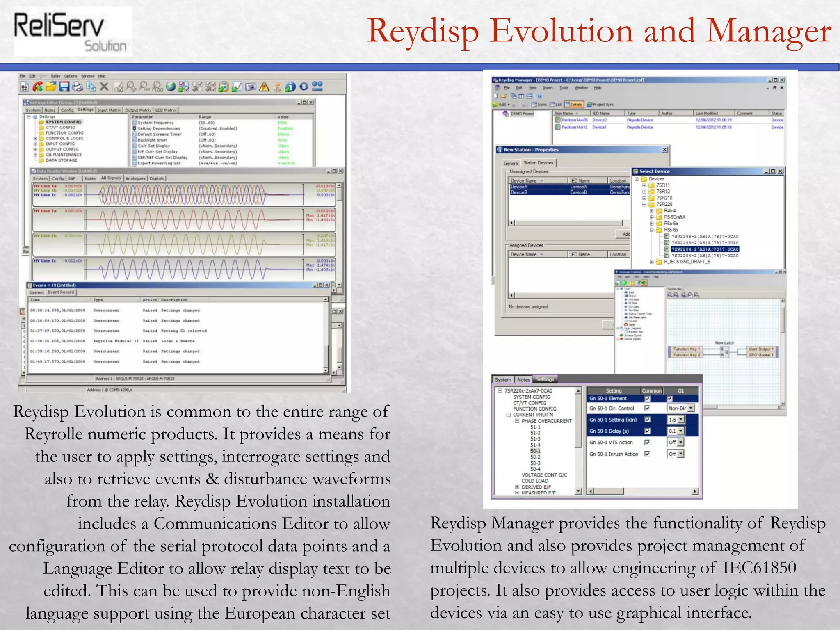Screen dimensions: 840x630
Task: Click the blue floppy disk save icon
Action: tap(64, 87)
